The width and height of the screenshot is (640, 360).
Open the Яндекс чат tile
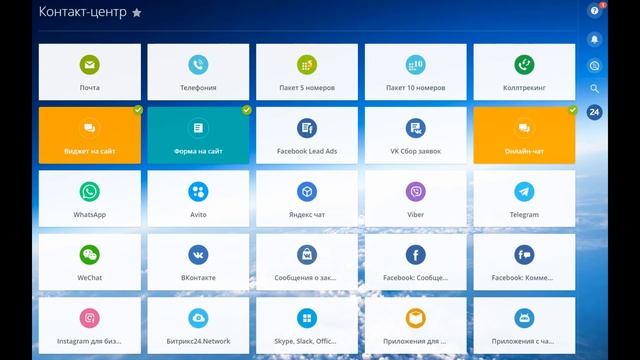[x=307, y=198]
